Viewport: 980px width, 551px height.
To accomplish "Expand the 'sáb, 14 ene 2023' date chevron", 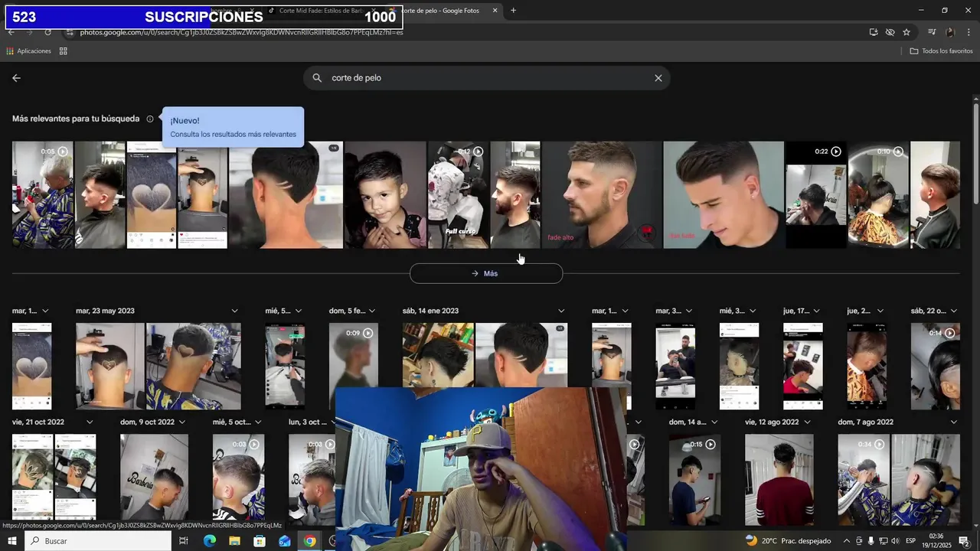I will pos(561,311).
